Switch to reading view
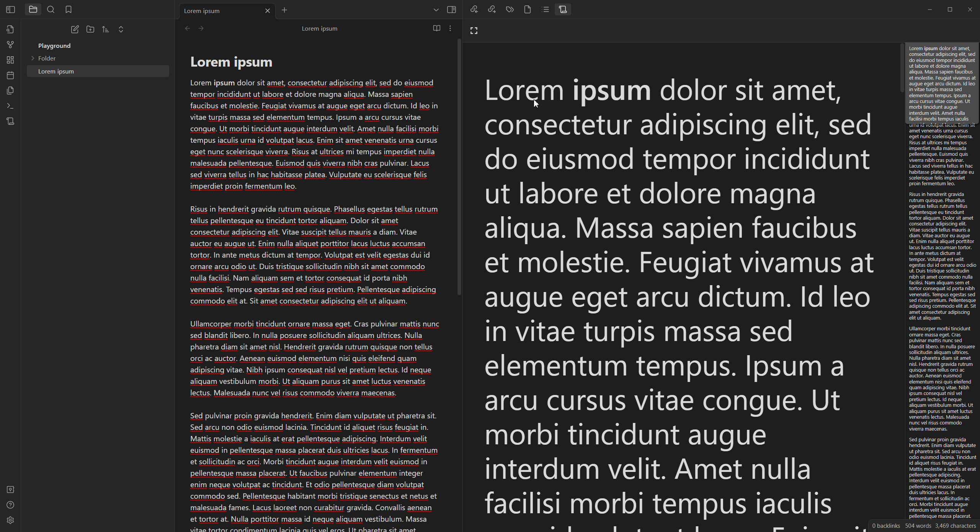980x532 pixels. [x=436, y=28]
